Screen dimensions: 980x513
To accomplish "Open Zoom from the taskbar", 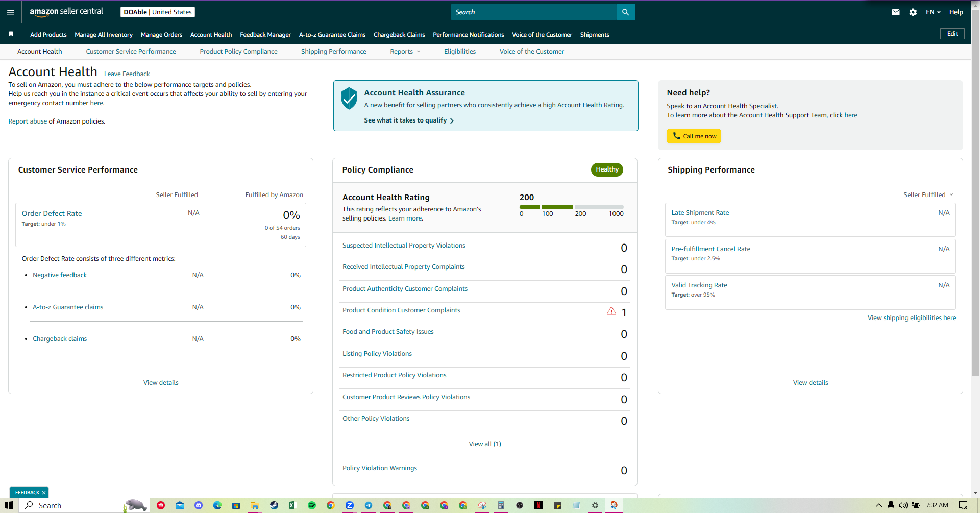I will tap(350, 505).
